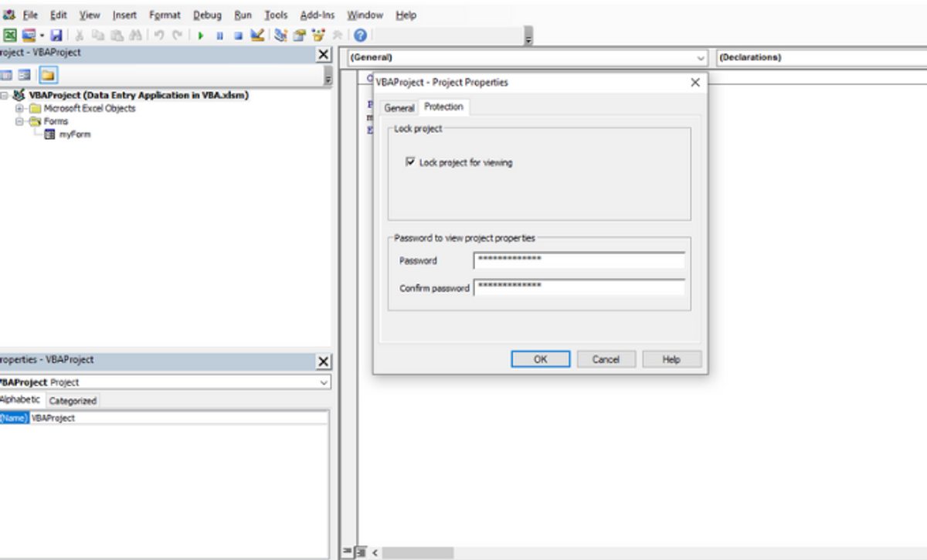Click the Run Sub green play icon
The width and height of the screenshot is (927, 560).
[201, 36]
